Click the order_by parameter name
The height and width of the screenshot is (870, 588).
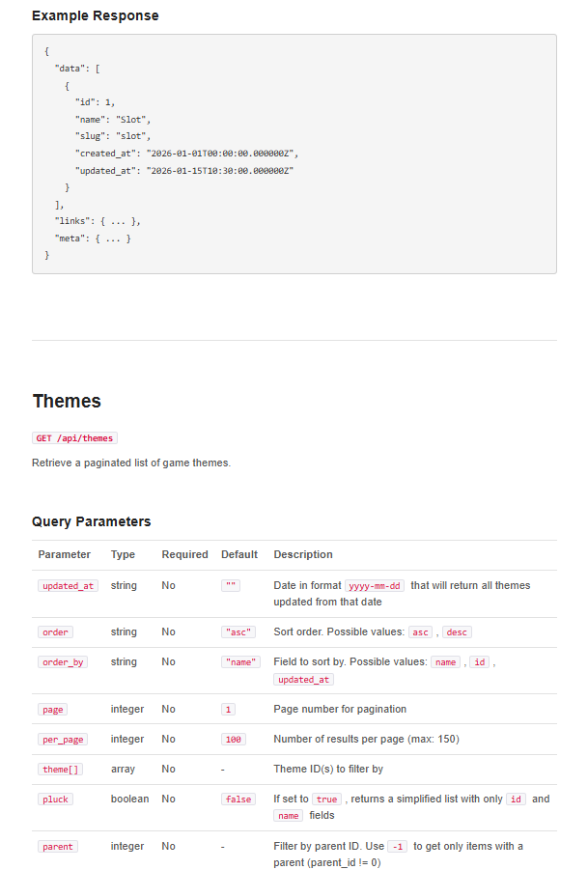click(62, 662)
